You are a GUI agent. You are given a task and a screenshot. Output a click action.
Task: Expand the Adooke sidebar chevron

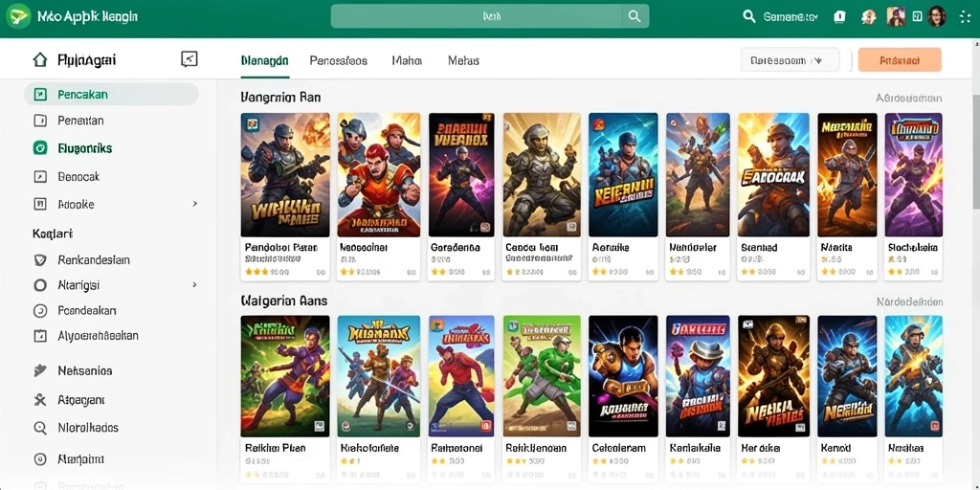pos(195,204)
